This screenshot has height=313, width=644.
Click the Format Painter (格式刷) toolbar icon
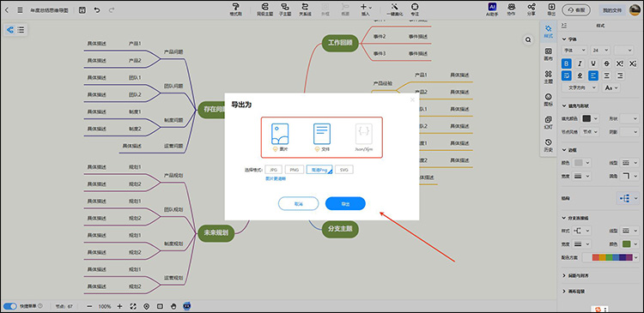pyautogui.click(x=235, y=9)
